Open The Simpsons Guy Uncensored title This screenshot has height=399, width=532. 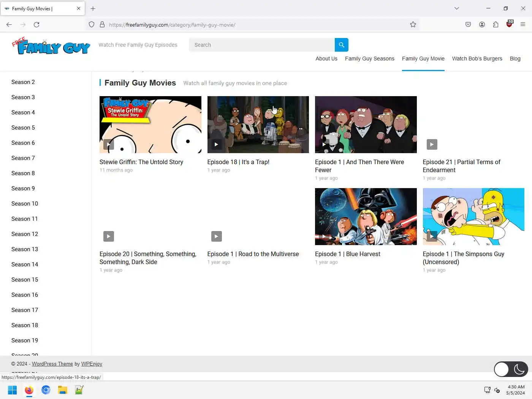463,258
